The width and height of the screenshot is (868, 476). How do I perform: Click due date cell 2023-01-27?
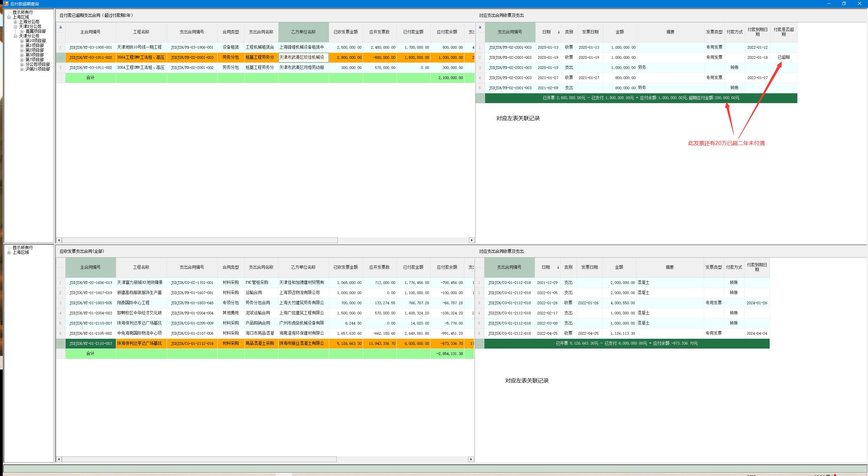(757, 78)
